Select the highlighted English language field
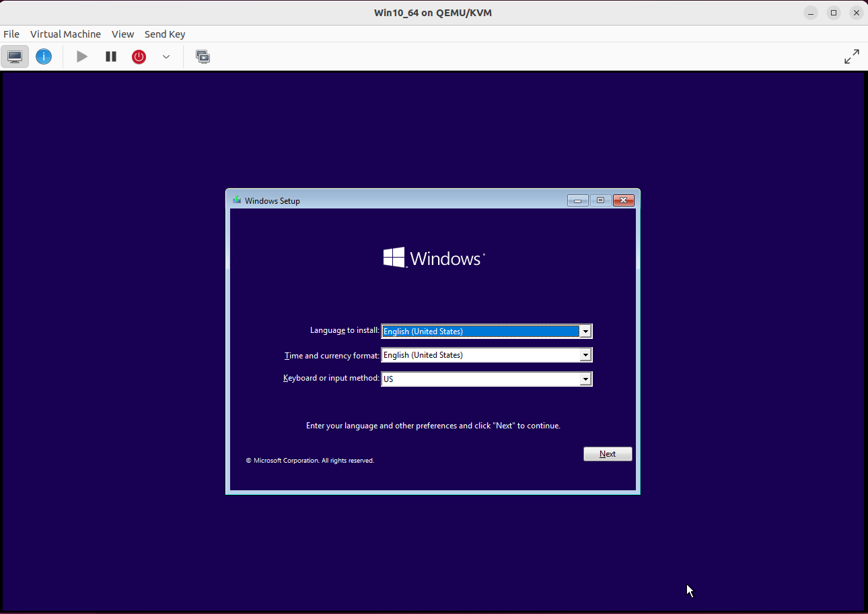 point(478,331)
